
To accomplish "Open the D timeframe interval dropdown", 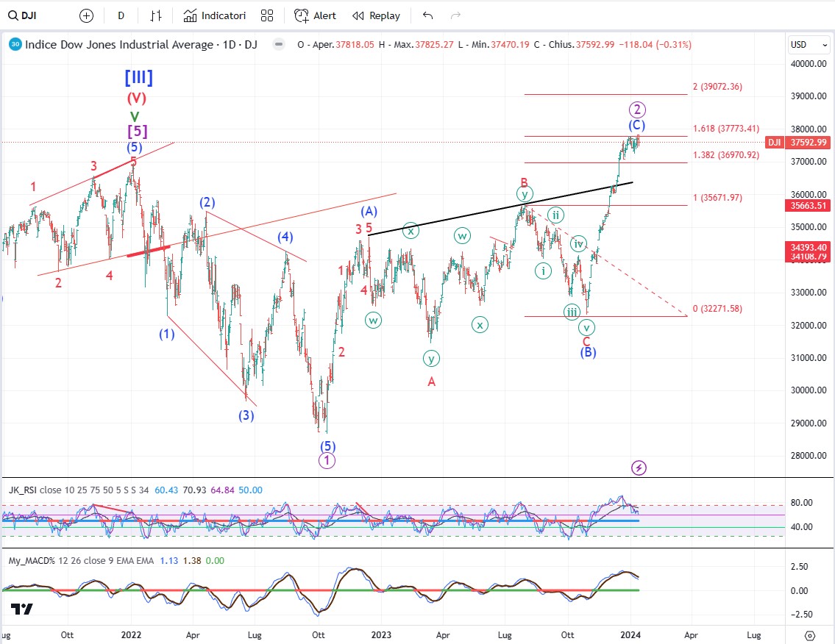I will pyautogui.click(x=121, y=16).
